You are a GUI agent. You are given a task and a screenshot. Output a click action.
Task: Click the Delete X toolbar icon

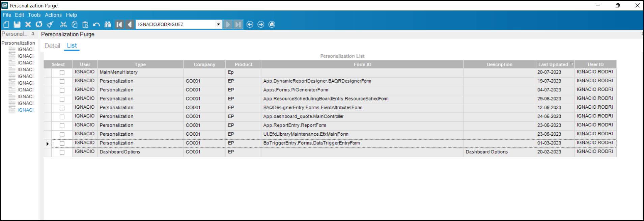click(x=28, y=24)
